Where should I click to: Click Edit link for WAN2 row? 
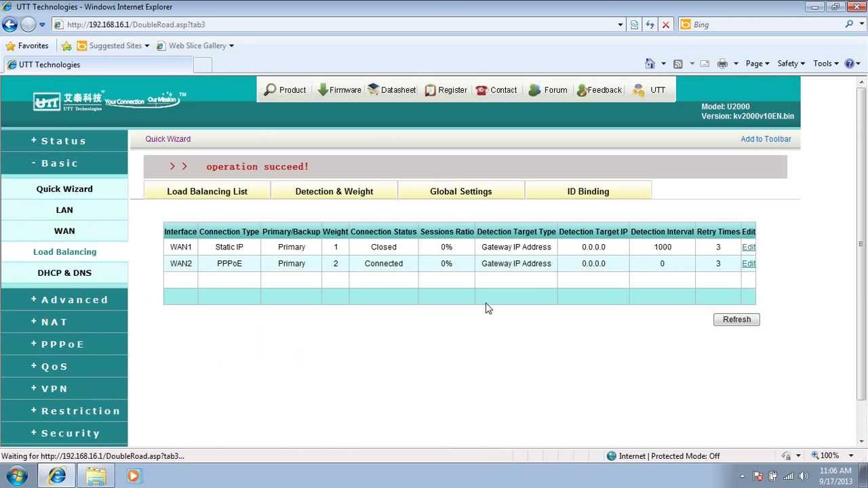pos(749,264)
